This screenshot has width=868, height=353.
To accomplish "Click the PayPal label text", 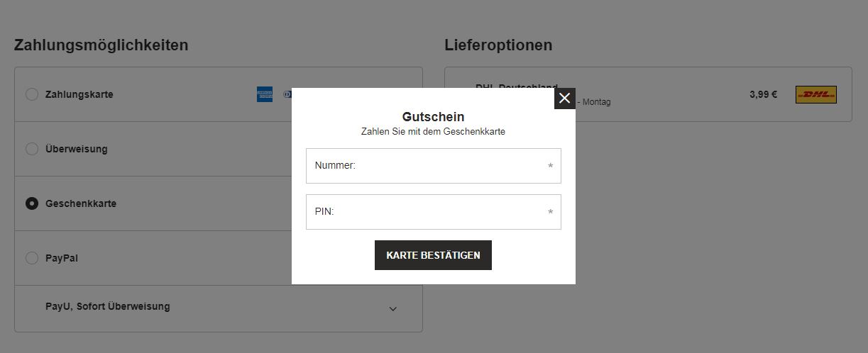I will pos(62,258).
